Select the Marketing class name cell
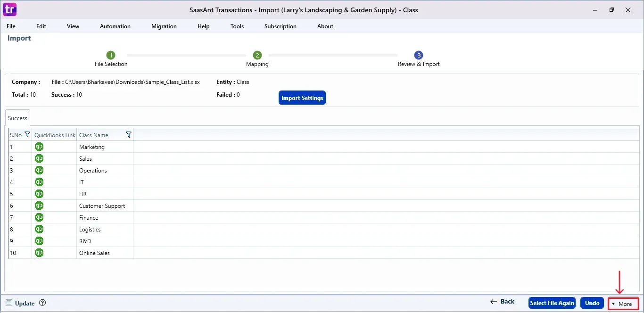This screenshot has width=644, height=313. [x=105, y=147]
